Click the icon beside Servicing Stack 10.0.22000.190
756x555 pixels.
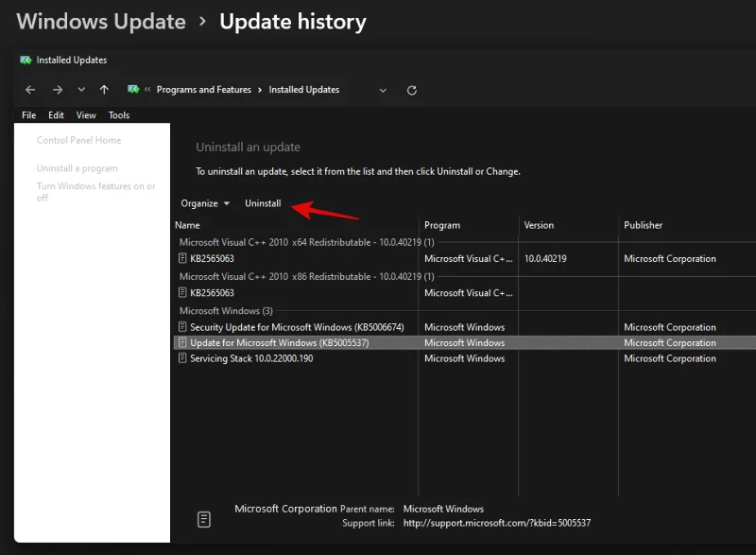click(184, 358)
